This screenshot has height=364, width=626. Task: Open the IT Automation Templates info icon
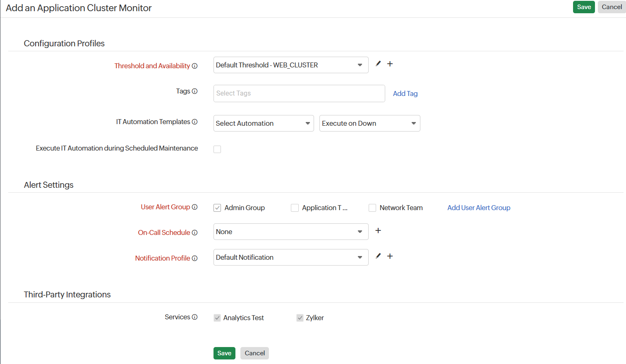(194, 122)
